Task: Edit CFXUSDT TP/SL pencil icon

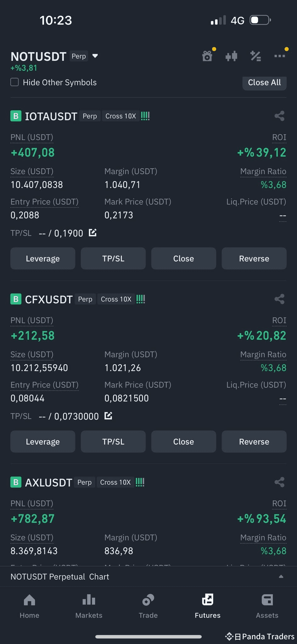Action: coord(108,416)
